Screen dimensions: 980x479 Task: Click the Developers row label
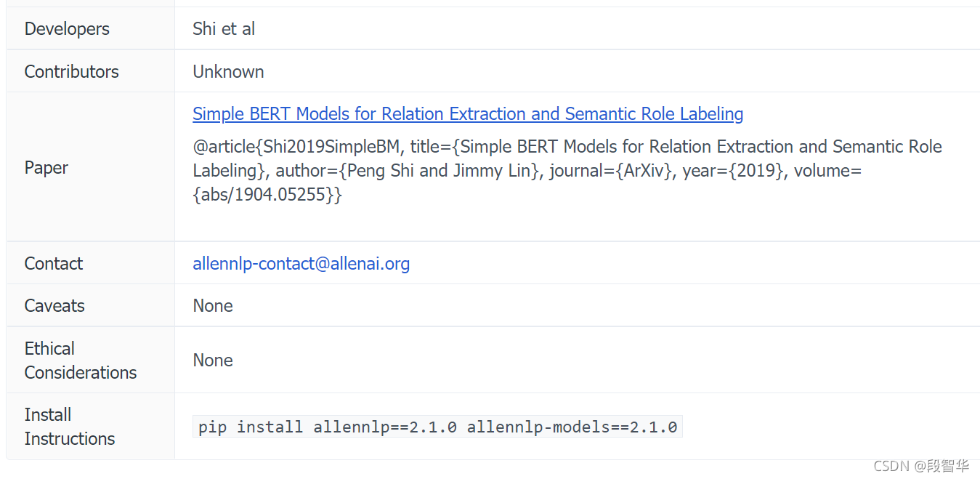coord(67,29)
